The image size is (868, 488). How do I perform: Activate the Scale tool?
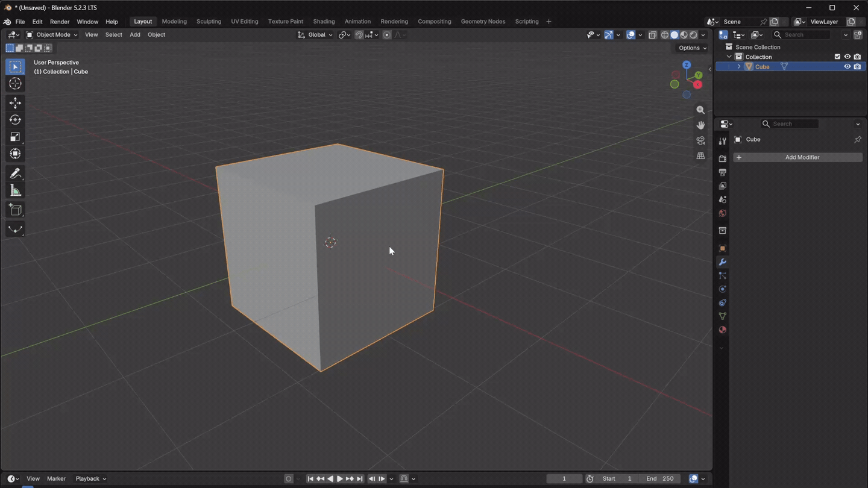[x=15, y=137]
